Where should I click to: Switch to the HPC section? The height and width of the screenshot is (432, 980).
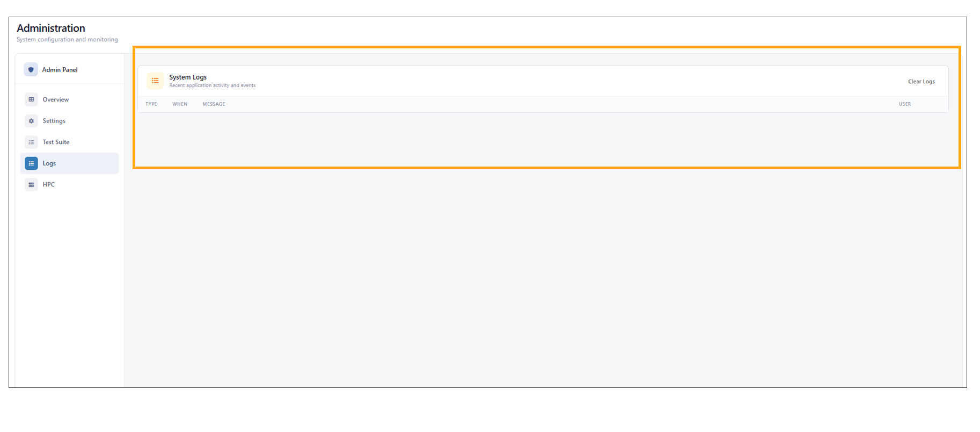(x=49, y=185)
